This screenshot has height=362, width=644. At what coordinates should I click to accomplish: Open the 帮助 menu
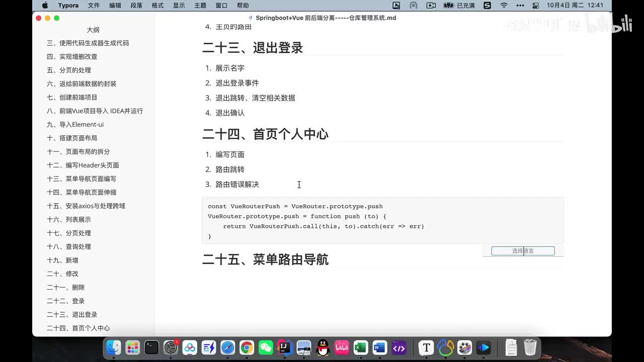point(243,6)
